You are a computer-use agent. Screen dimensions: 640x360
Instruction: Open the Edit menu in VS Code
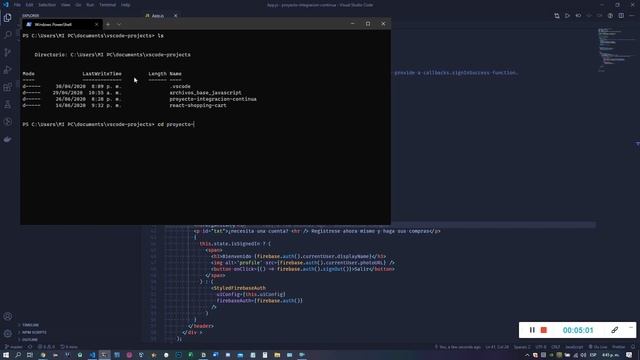click(x=29, y=5)
